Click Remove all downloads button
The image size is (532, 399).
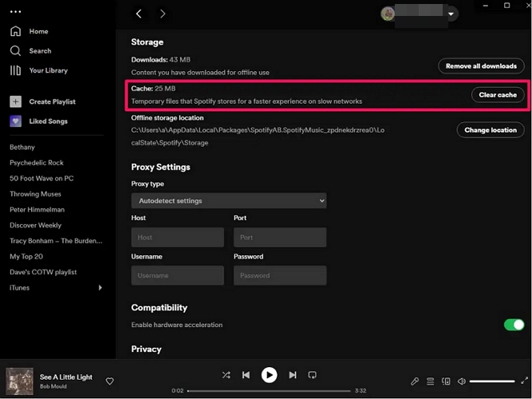coord(481,66)
